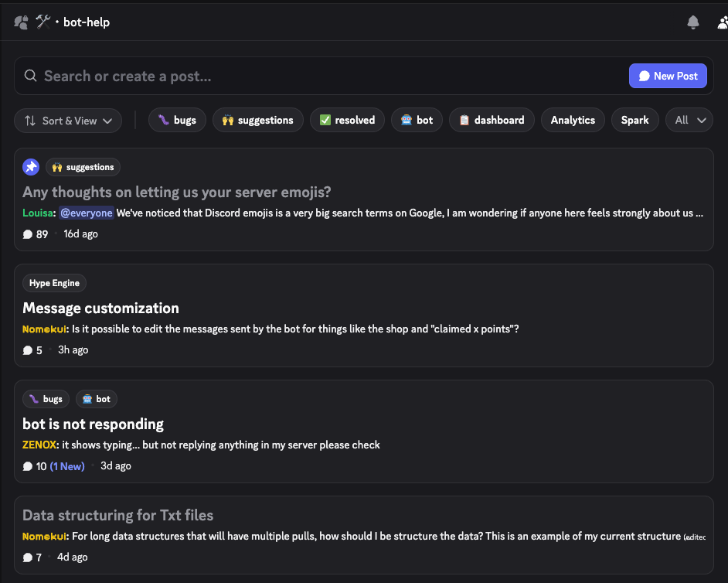The width and height of the screenshot is (728, 583).
Task: Click the New Post button
Action: coord(668,76)
